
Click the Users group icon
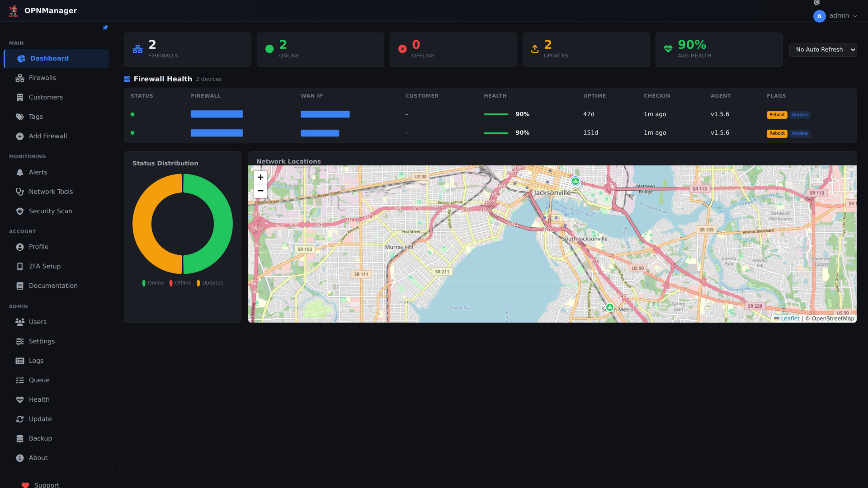[x=20, y=322]
